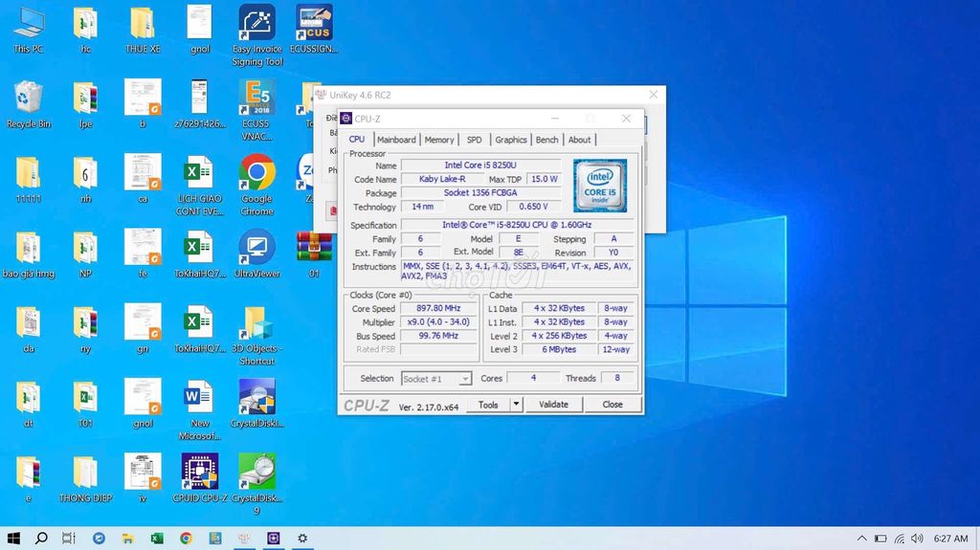The height and width of the screenshot is (550, 980).
Task: Click the 'Kaby Lake-R' code name value
Action: (x=442, y=179)
